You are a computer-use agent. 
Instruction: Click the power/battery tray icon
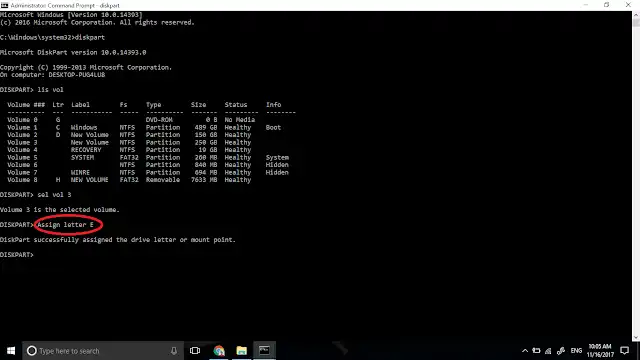pyautogui.click(x=536, y=351)
